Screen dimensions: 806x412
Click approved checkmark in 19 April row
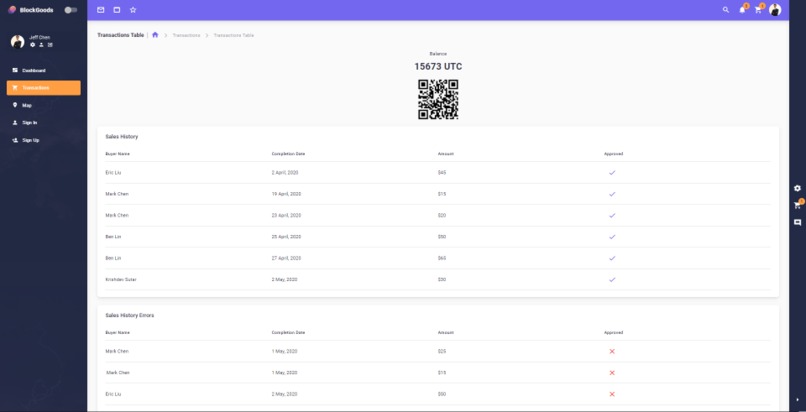pos(612,194)
